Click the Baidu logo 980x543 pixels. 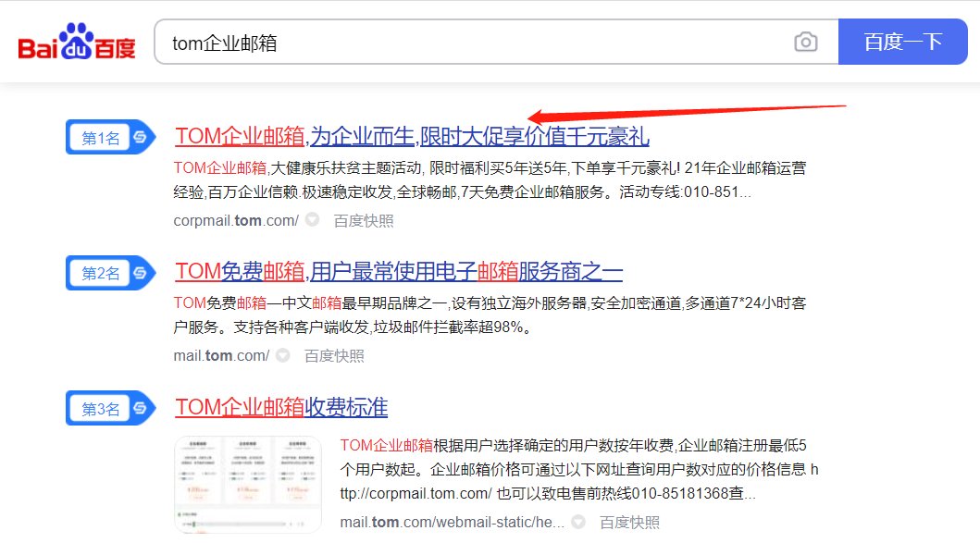click(77, 40)
